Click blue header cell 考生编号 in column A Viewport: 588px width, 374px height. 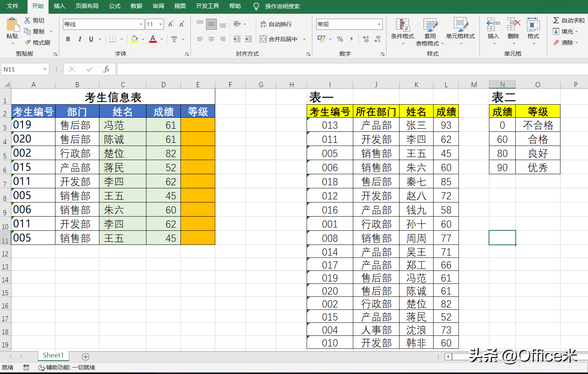tap(33, 112)
